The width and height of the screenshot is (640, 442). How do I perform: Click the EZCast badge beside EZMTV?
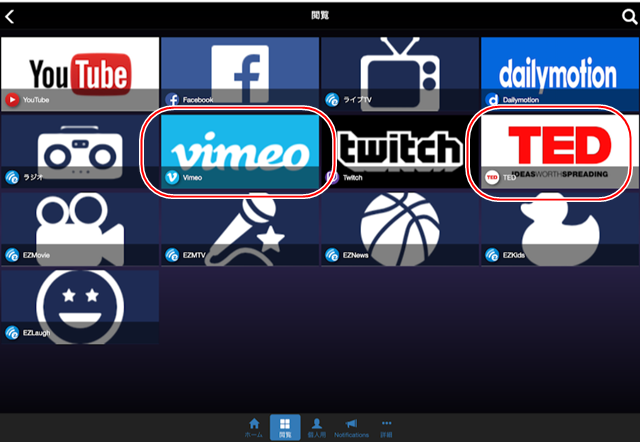pyautogui.click(x=172, y=255)
